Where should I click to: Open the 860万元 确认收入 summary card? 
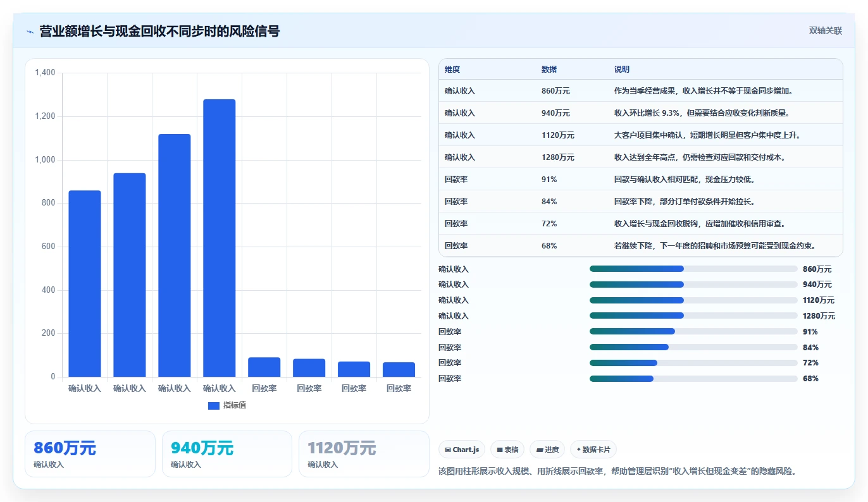click(90, 454)
